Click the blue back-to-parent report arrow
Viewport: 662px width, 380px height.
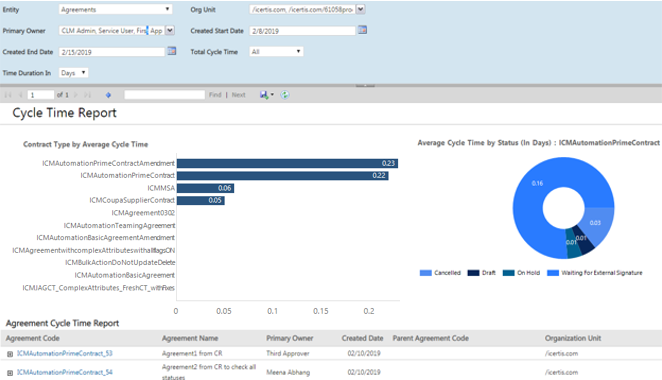[108, 95]
